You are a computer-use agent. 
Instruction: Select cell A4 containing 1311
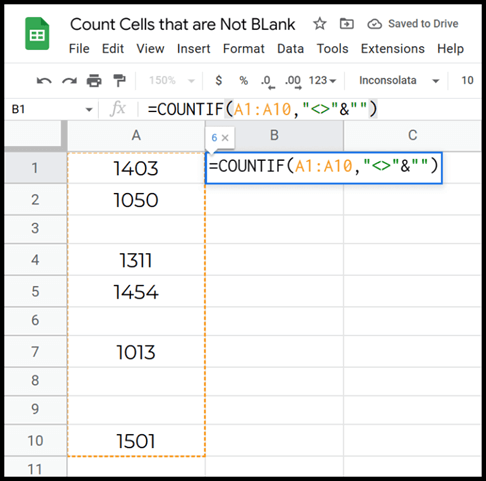click(136, 260)
